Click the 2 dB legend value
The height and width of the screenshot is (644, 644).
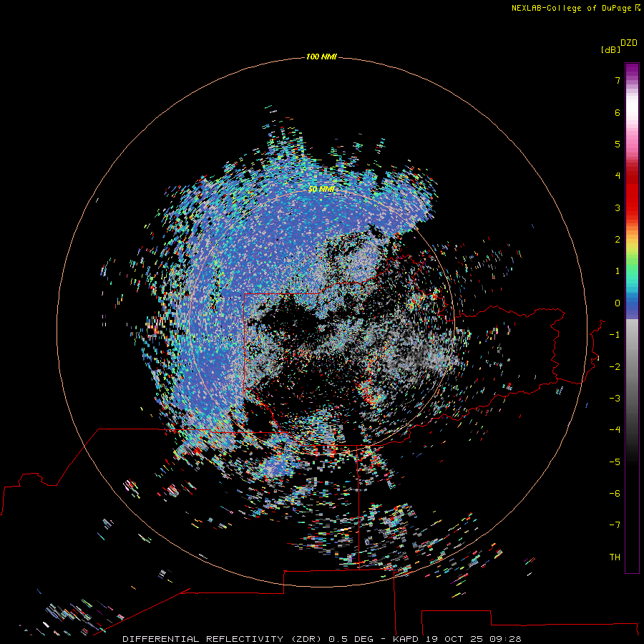pyautogui.click(x=618, y=240)
